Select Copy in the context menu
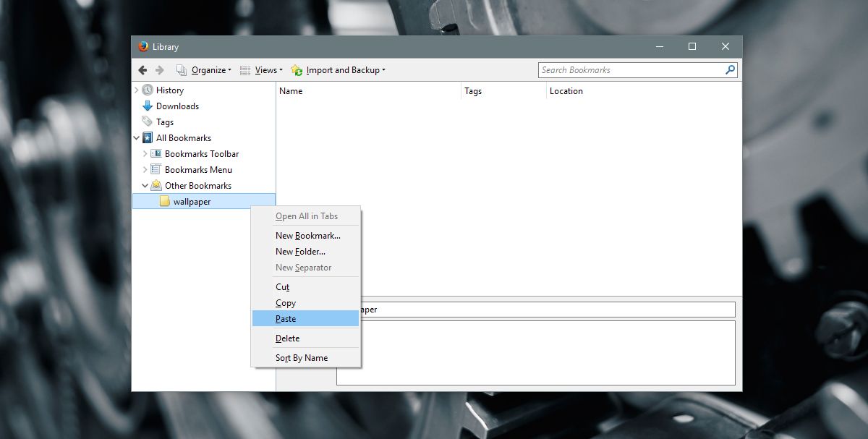Image resolution: width=868 pixels, height=439 pixels. point(306,303)
